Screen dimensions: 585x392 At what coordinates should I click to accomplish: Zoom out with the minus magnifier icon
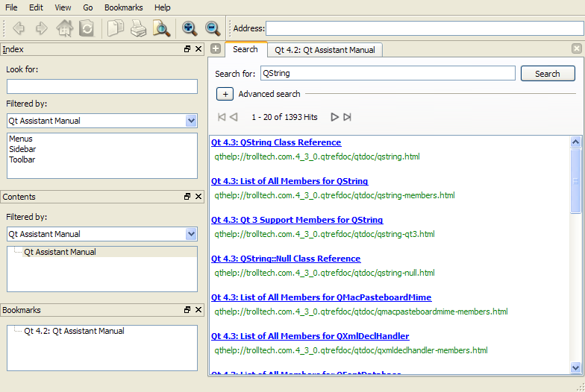(x=213, y=28)
